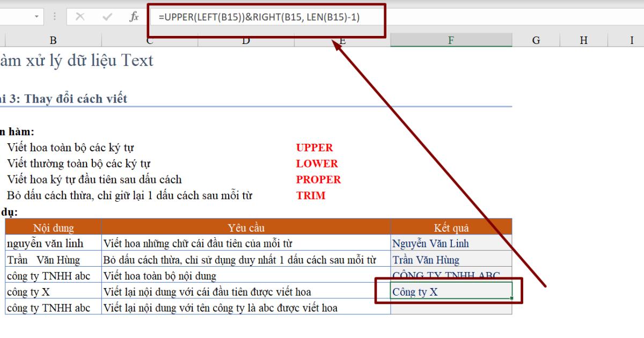Select column H header
The width and height of the screenshot is (644, 338).
(582, 39)
